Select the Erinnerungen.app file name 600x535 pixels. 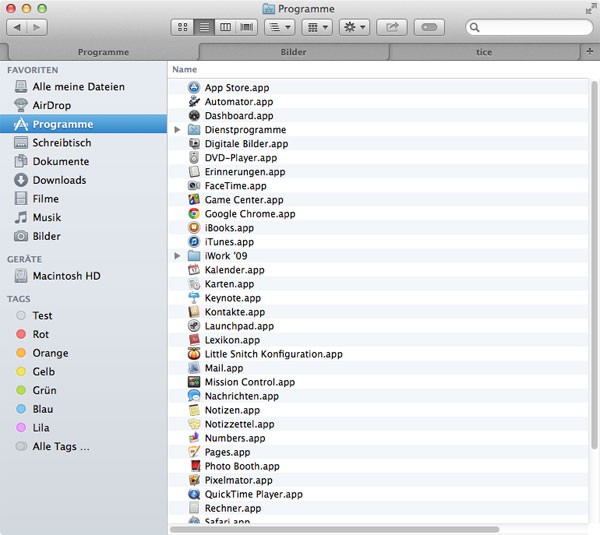click(x=245, y=172)
